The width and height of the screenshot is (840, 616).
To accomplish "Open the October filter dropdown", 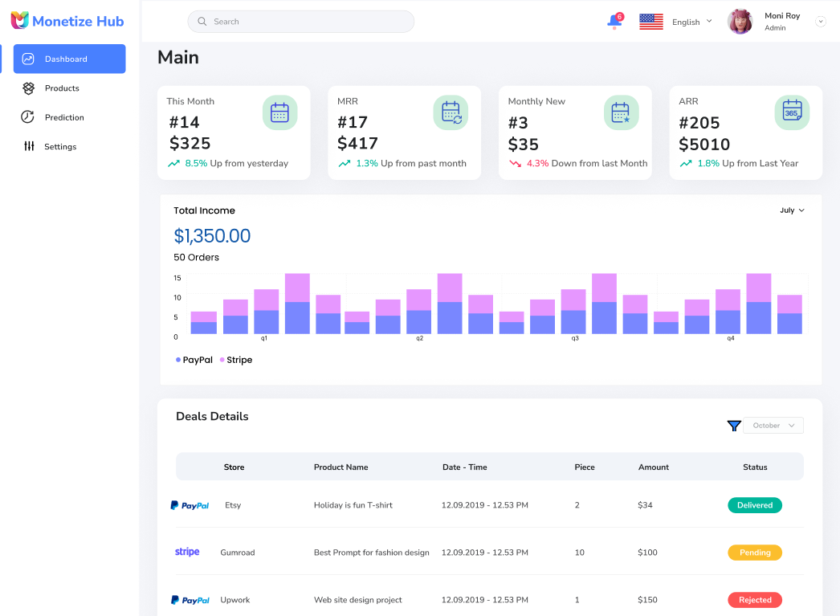I will tap(773, 426).
